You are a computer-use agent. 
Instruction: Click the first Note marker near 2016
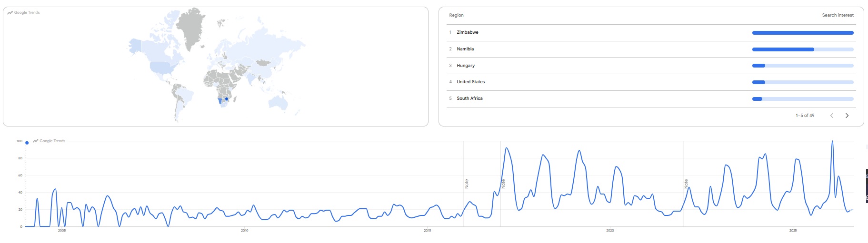coord(467,184)
